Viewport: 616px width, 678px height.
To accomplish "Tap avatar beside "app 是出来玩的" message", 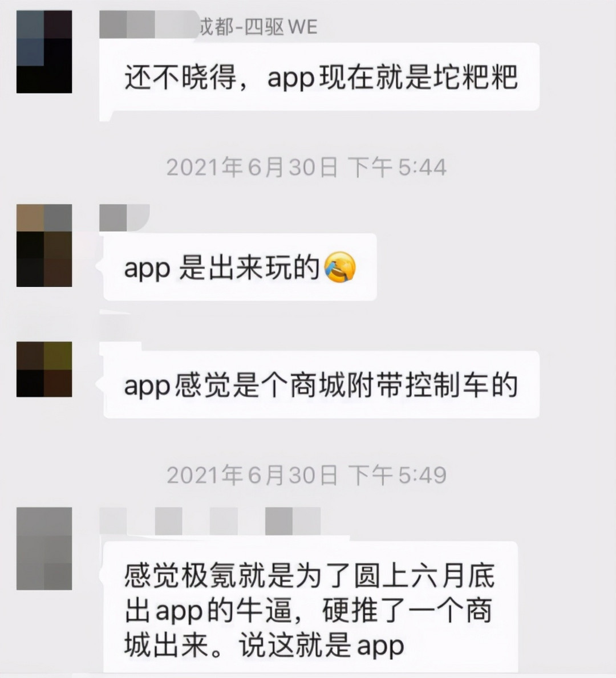I will coord(44,245).
